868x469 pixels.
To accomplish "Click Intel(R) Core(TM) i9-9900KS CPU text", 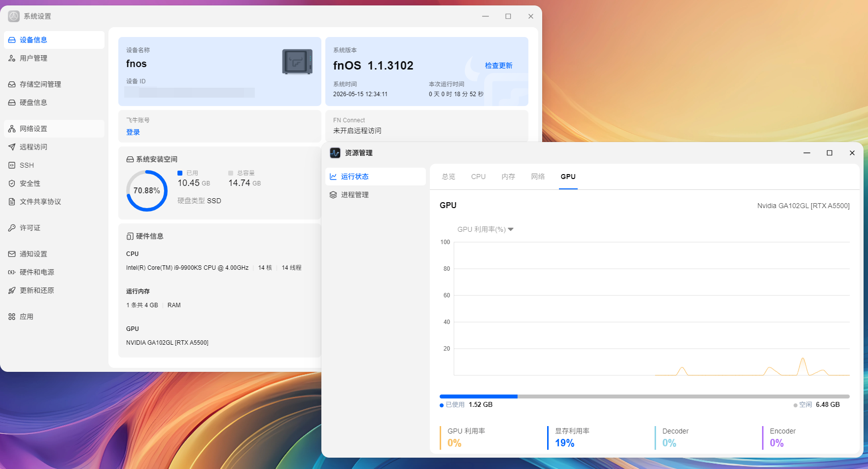I will point(187,268).
